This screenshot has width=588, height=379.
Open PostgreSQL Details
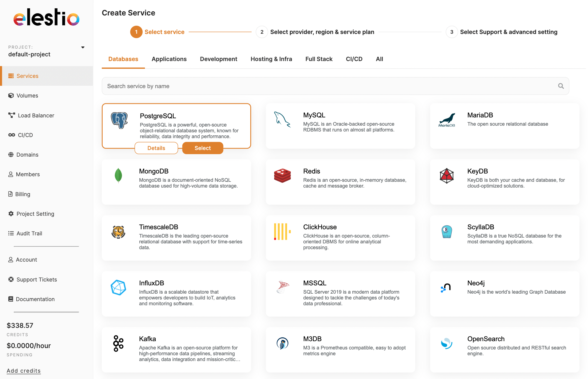[156, 148]
